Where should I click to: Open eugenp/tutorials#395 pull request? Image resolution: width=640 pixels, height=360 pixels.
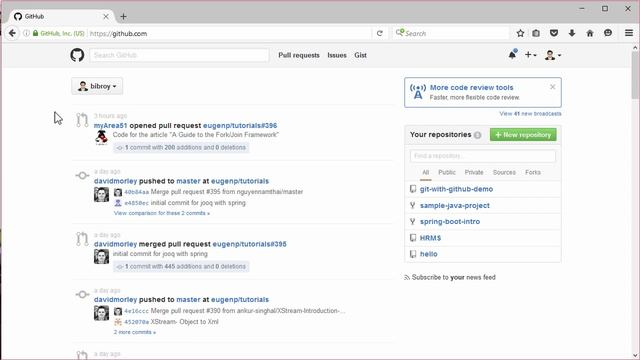pyautogui.click(x=249, y=244)
